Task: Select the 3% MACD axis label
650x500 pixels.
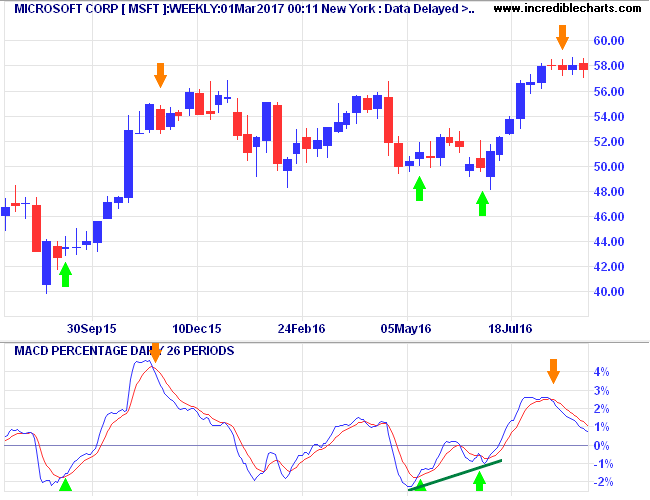Action: point(601,391)
